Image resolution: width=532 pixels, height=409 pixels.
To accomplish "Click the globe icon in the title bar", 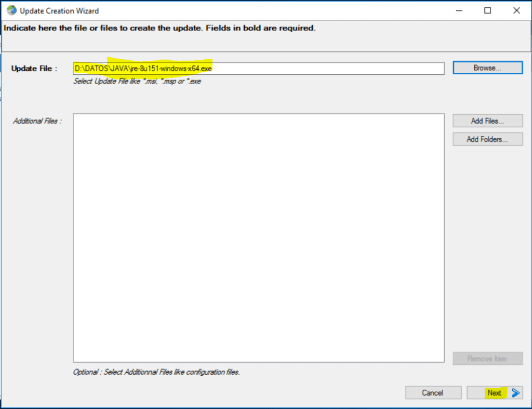I will pyautogui.click(x=11, y=10).
